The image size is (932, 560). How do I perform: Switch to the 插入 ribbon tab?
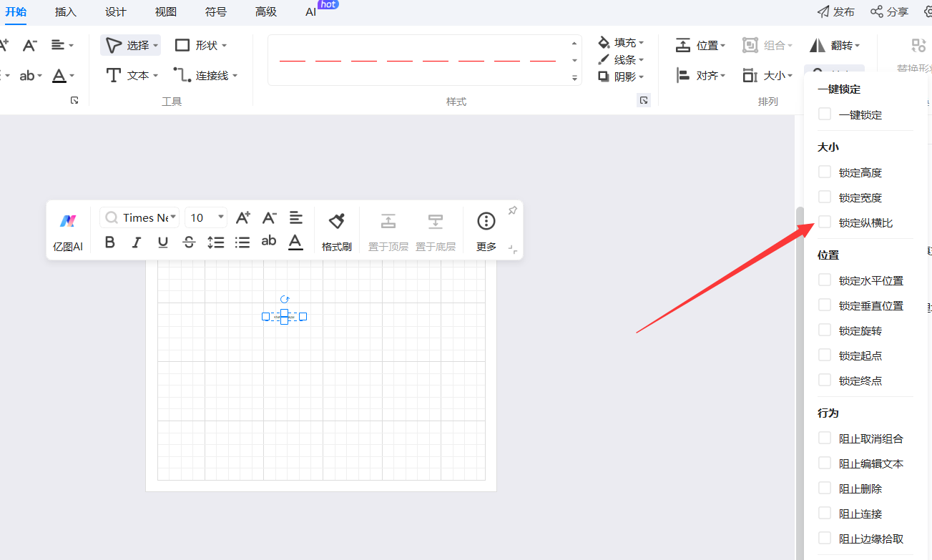click(66, 12)
